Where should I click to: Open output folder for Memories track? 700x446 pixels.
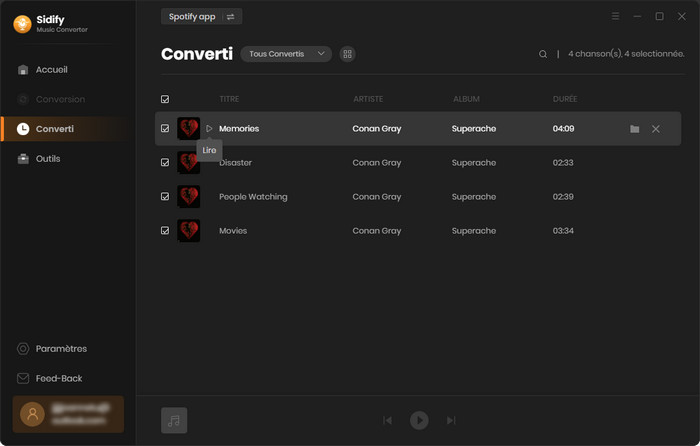click(x=634, y=129)
